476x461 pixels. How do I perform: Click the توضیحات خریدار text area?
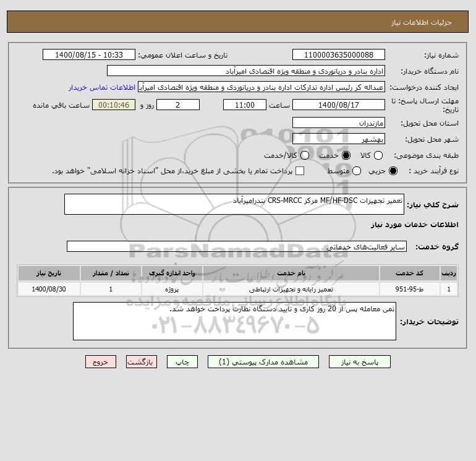234,321
